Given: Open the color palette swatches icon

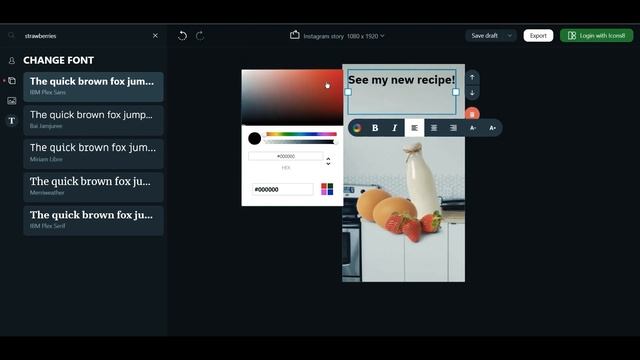Looking at the screenshot, I should [x=327, y=189].
